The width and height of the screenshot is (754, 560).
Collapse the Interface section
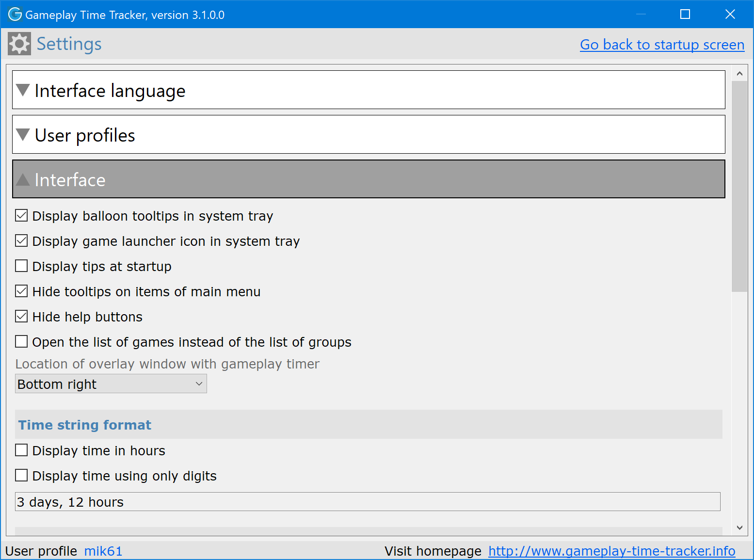point(369,179)
